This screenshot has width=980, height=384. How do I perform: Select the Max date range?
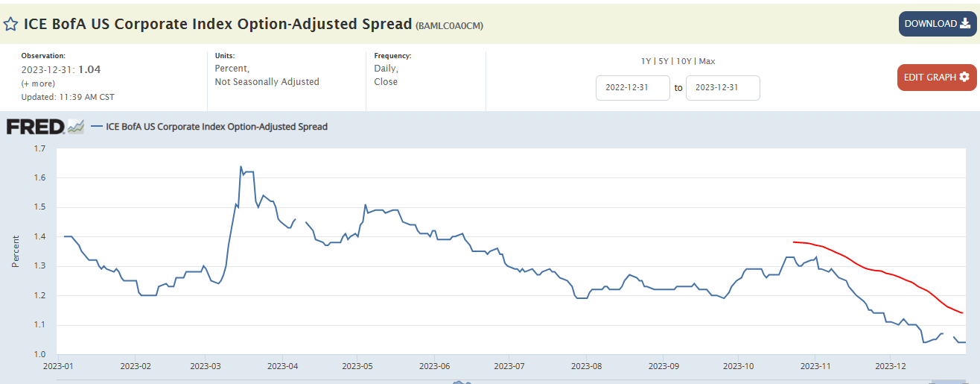pyautogui.click(x=707, y=61)
